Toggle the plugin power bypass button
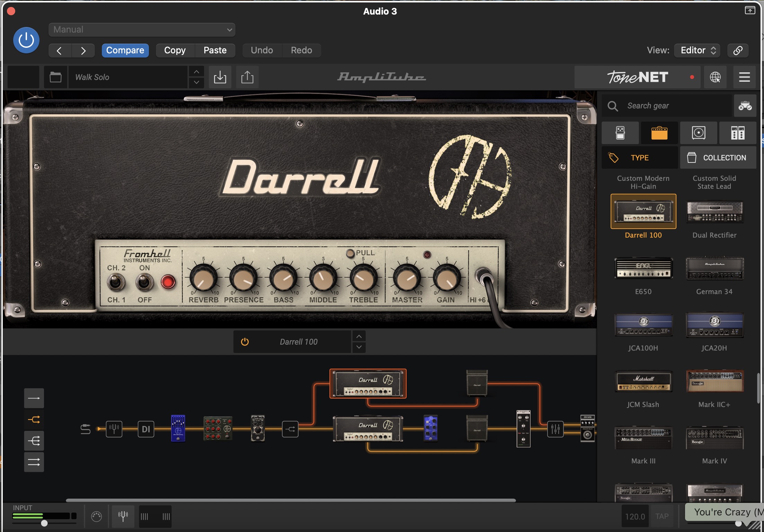The width and height of the screenshot is (764, 532). (26, 40)
